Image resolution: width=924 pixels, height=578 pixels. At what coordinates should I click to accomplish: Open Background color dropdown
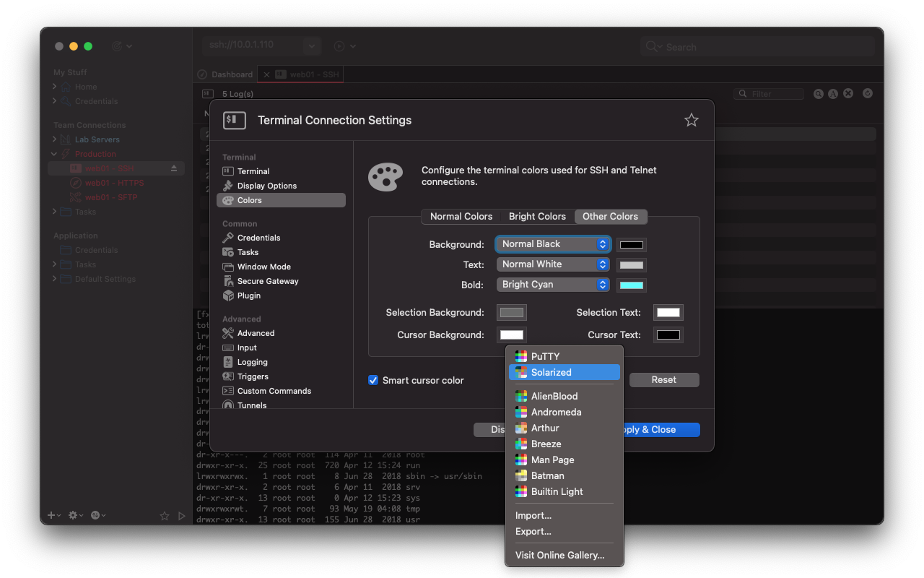pos(553,244)
